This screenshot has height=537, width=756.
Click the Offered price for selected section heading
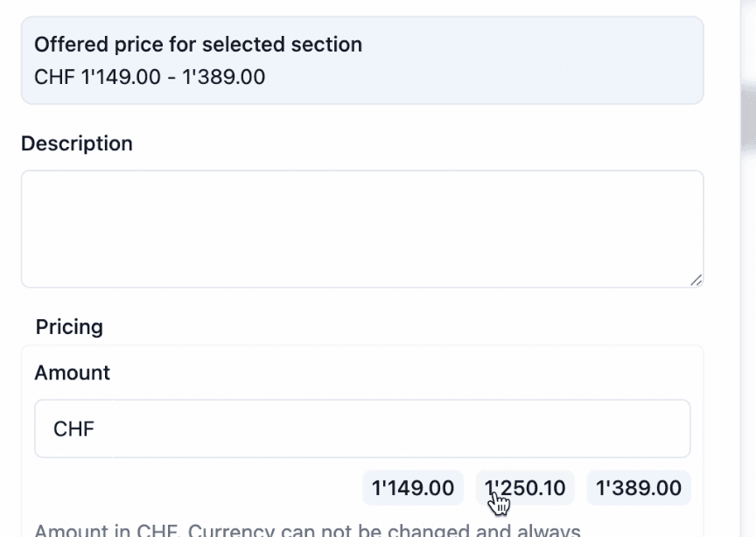click(x=198, y=45)
